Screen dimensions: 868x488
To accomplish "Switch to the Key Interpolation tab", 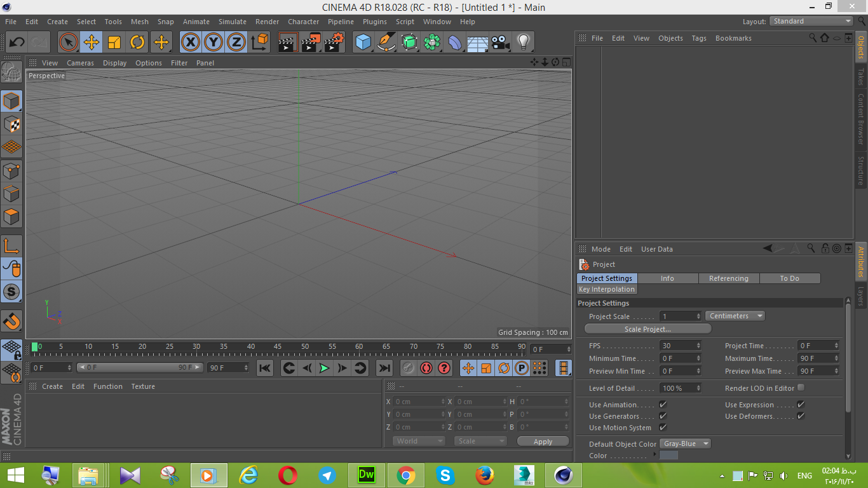I will click(607, 289).
